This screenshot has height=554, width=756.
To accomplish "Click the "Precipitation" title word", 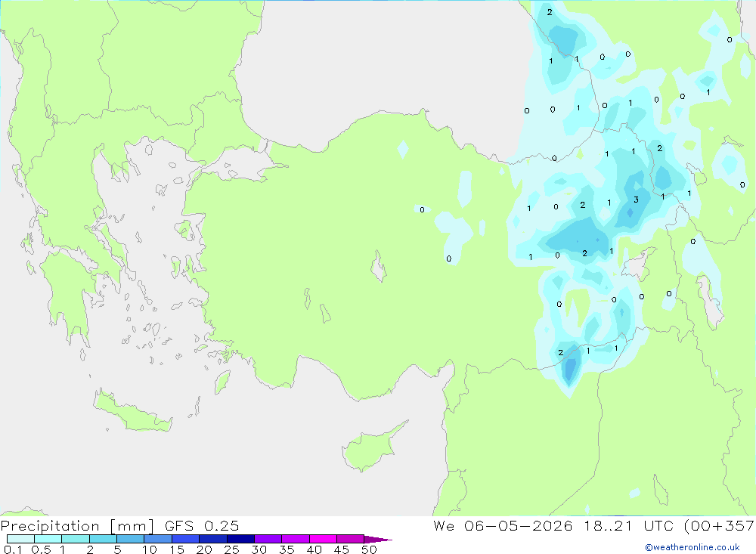I will [50, 525].
